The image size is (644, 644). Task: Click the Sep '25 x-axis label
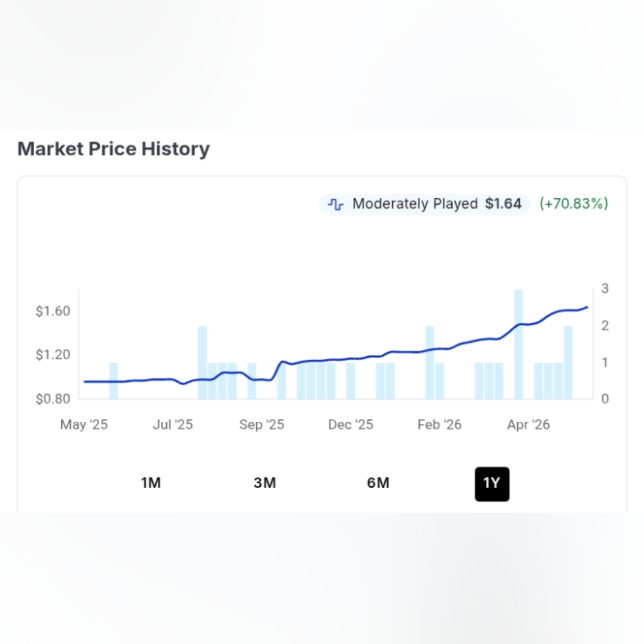261,424
